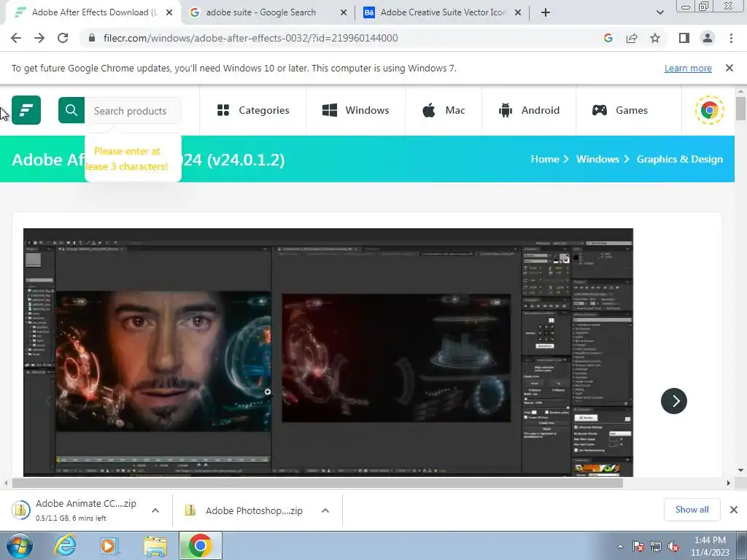Screen dimensions: 747x560
Task: Click the FileCR logo
Action: [26, 110]
